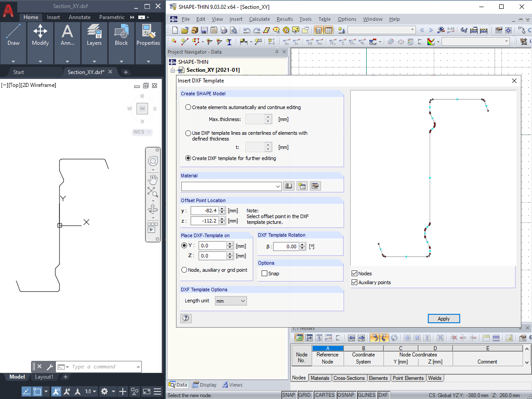Screen dimensions: 532x399
Task: Undo the last action in the SHAPE-THIN toolbar
Action: click(x=247, y=30)
